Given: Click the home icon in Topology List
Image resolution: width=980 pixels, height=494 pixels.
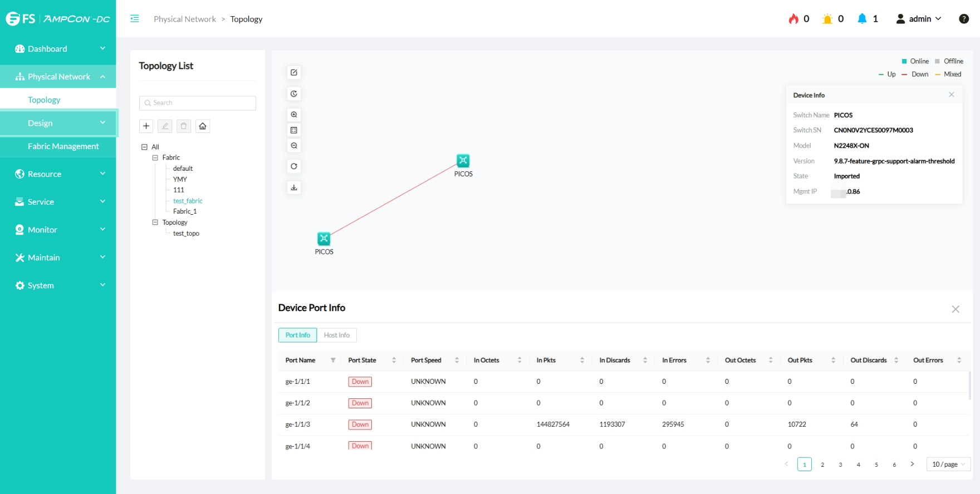Looking at the screenshot, I should pyautogui.click(x=203, y=126).
